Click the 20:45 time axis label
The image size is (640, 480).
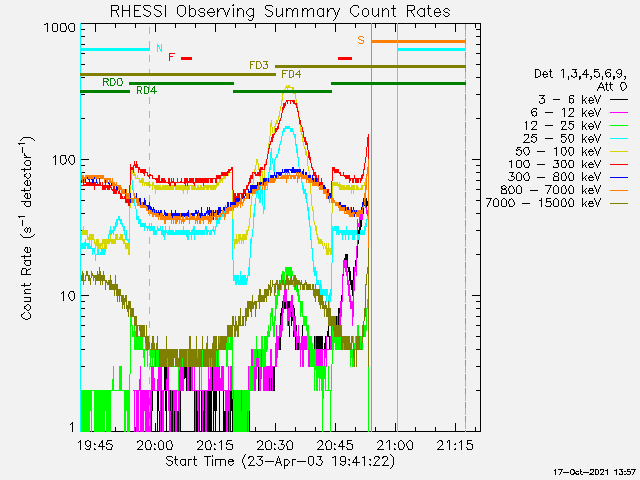click(x=335, y=445)
